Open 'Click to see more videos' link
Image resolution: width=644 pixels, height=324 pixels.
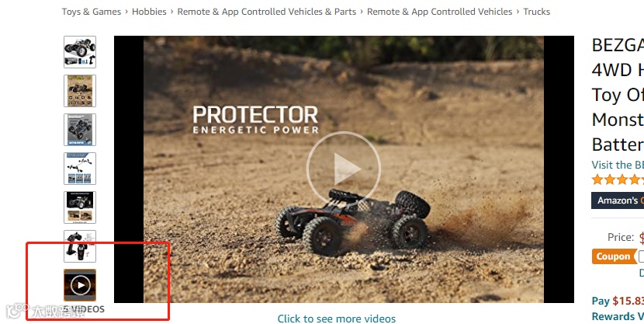(337, 319)
